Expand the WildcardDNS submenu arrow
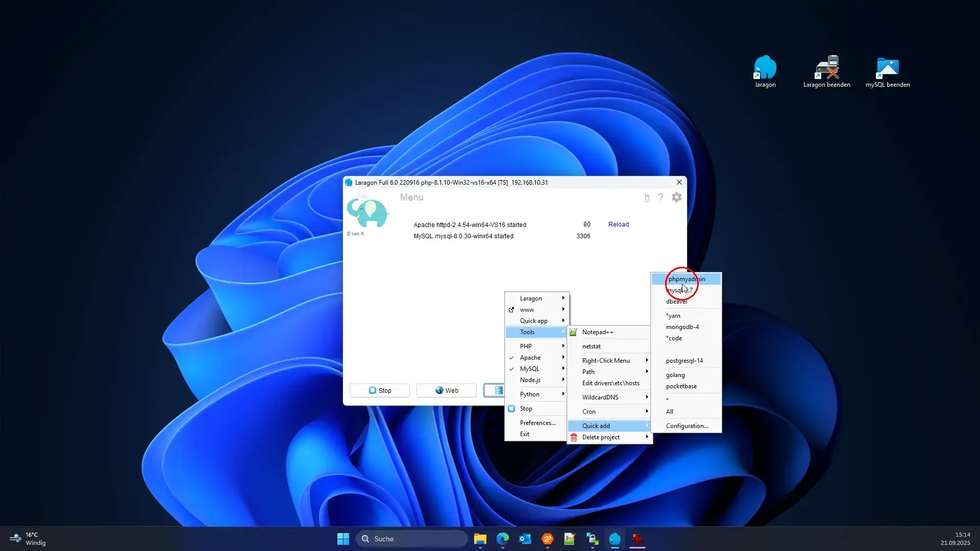The image size is (980, 551). (647, 397)
